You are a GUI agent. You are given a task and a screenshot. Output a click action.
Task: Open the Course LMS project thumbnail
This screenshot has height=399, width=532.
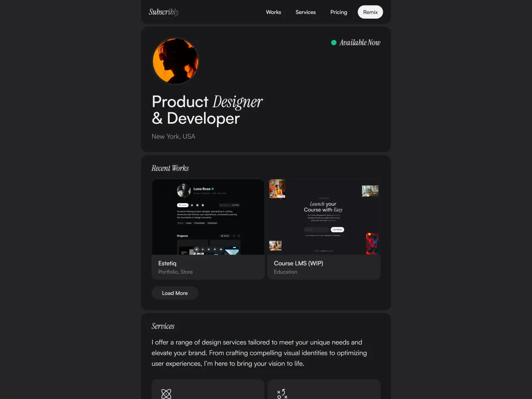(324, 217)
